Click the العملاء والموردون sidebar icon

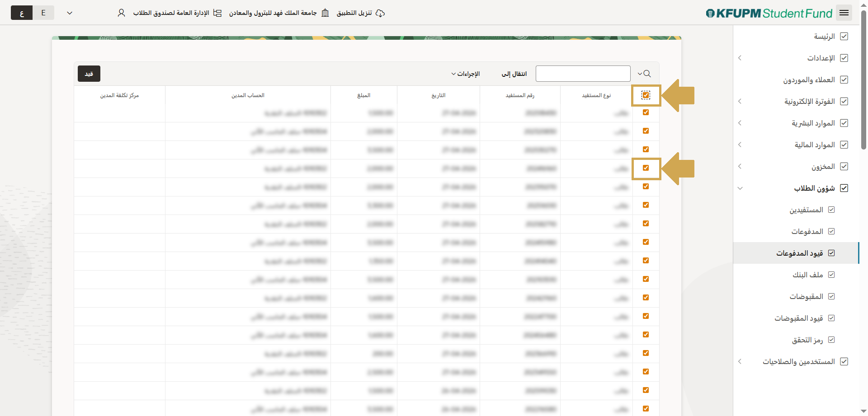pyautogui.click(x=844, y=79)
